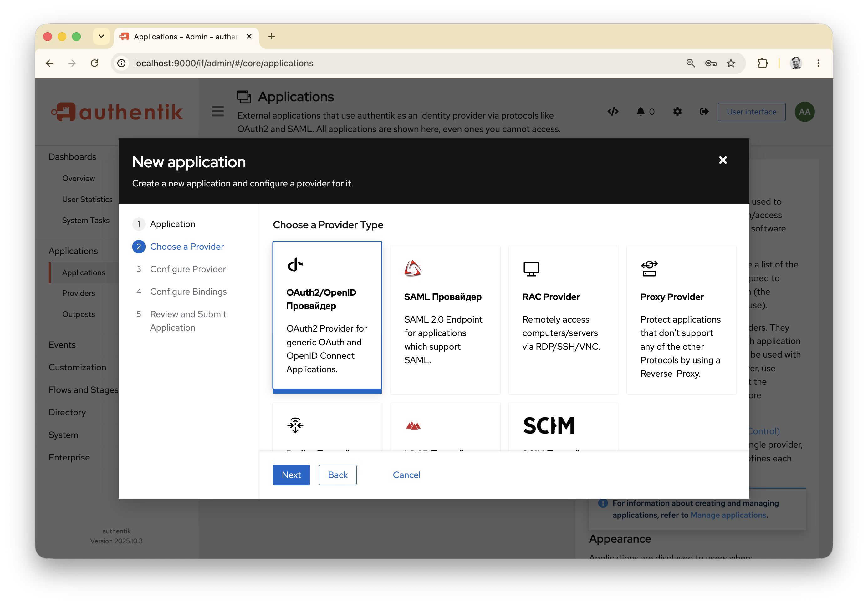This screenshot has width=868, height=605.
Task: Close the Applications - Admin tab
Action: 249,36
